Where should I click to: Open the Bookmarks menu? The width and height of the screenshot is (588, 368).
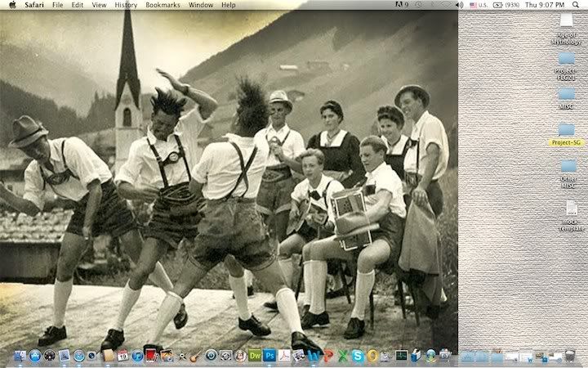(x=163, y=5)
